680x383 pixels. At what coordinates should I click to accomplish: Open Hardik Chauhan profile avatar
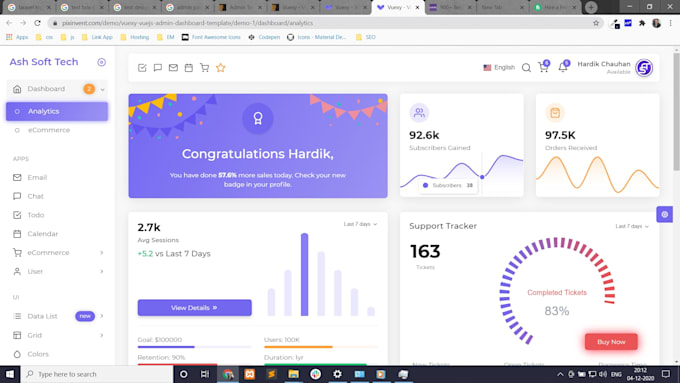click(644, 68)
